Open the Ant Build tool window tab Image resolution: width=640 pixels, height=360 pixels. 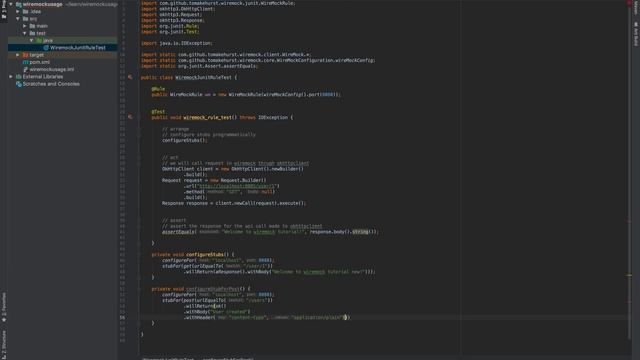[x=636, y=34]
